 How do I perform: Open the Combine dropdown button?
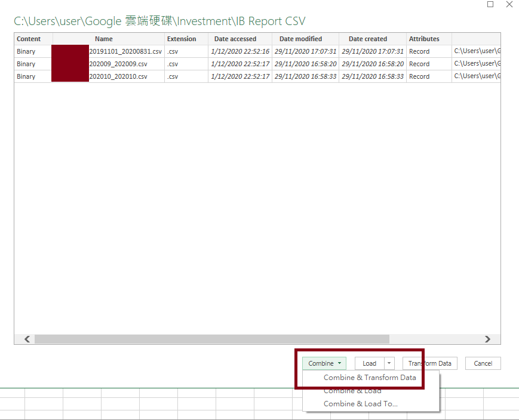(324, 363)
